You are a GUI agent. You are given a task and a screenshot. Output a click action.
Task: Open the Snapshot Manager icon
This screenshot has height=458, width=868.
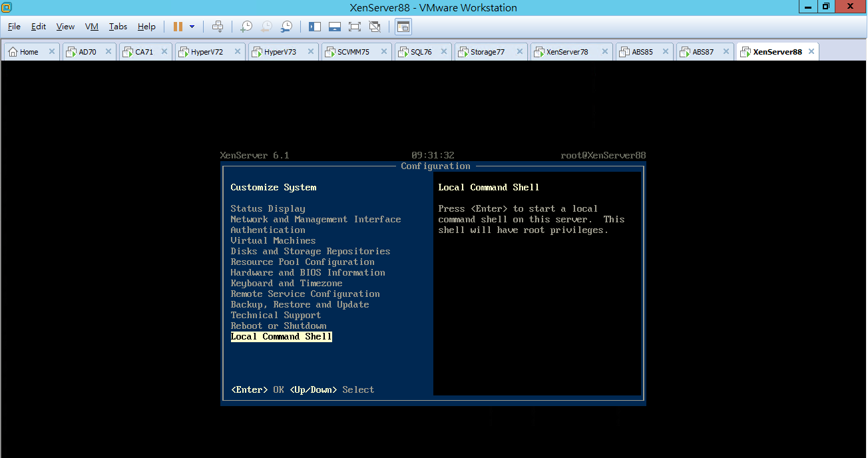[286, 27]
